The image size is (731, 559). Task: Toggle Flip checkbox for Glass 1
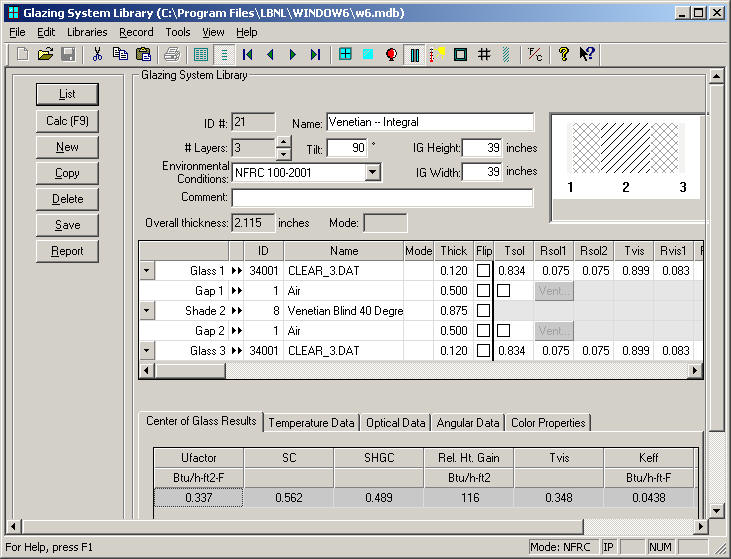[484, 270]
